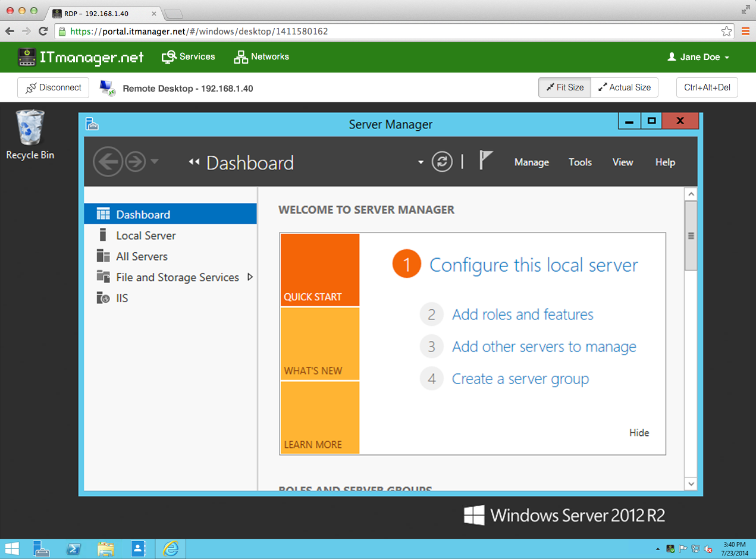Click the Server Manager back arrow
756x559 pixels.
(108, 162)
